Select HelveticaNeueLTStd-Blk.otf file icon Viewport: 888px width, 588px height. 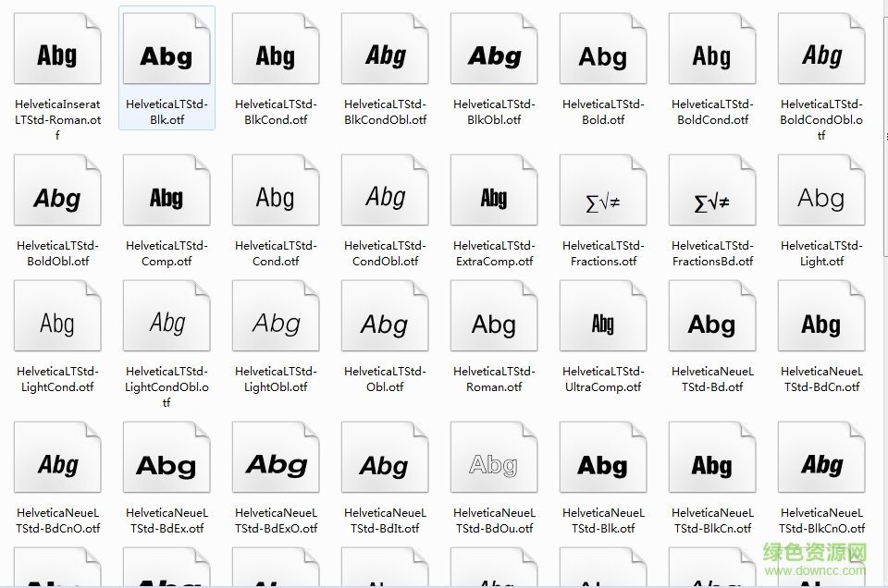pos(603,458)
